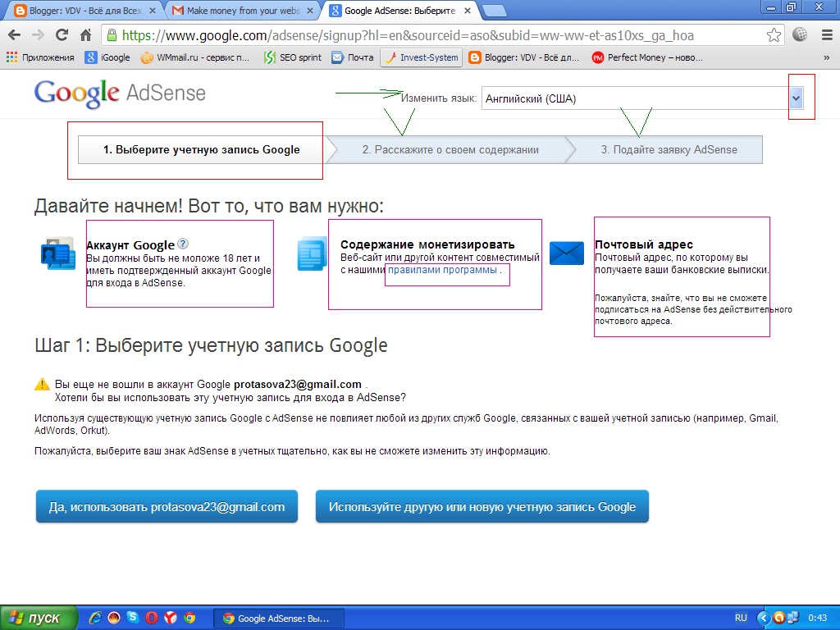Image resolution: width=840 pixels, height=630 pixels.
Task: Click the orange avast tray icon
Action: [x=778, y=618]
